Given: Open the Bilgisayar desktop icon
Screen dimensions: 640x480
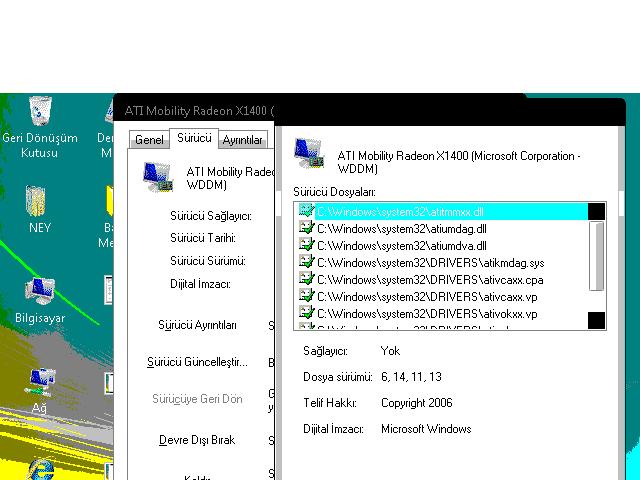Looking at the screenshot, I should coord(40,300).
